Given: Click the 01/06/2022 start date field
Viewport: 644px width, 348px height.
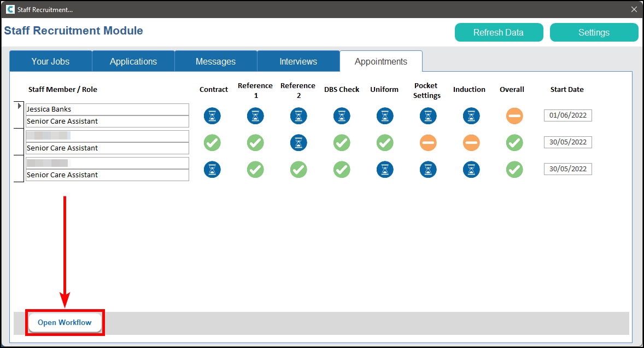Looking at the screenshot, I should pyautogui.click(x=567, y=115).
